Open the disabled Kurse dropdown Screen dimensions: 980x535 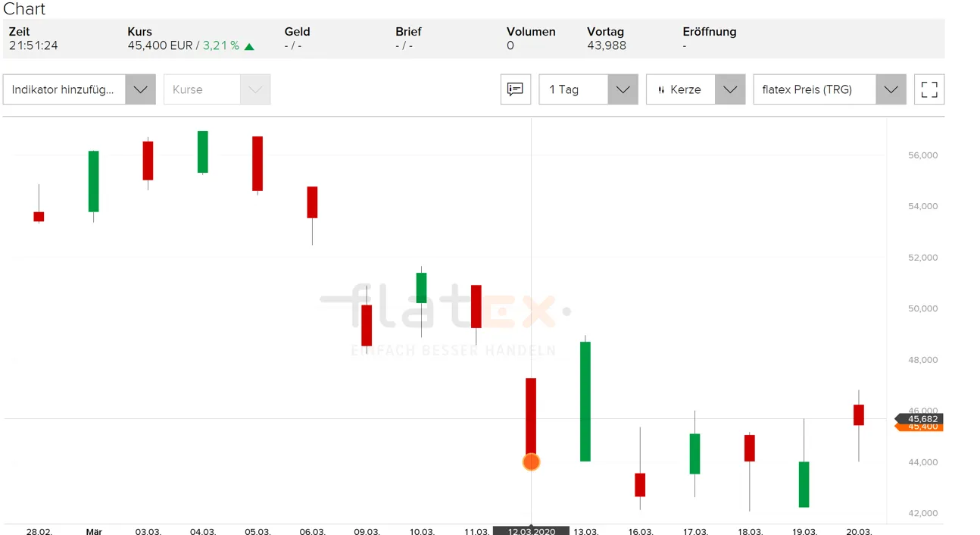(217, 89)
